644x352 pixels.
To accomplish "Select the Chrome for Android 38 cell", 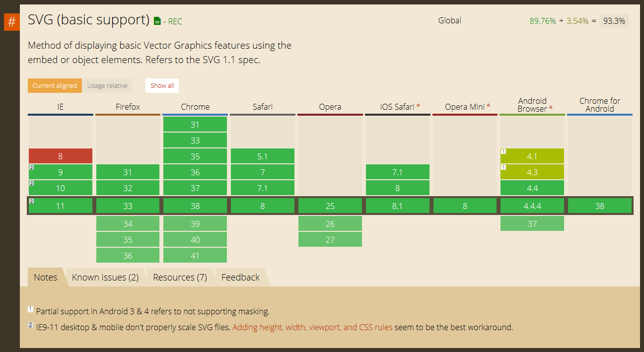I will 600,206.
